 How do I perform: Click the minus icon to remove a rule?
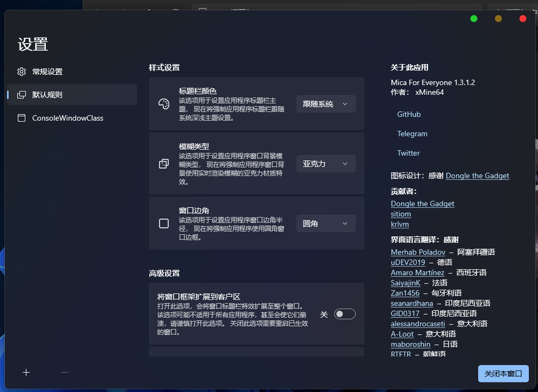click(x=65, y=372)
